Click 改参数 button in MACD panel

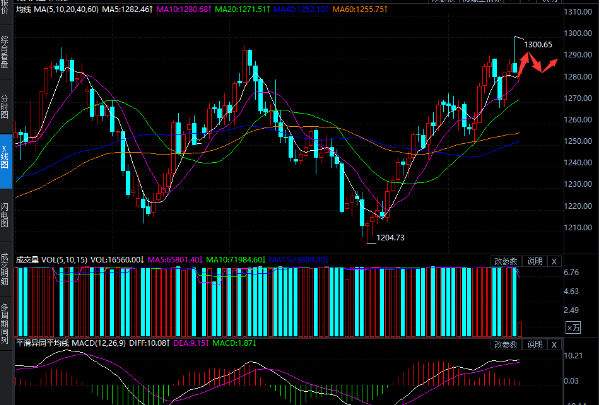point(506,344)
